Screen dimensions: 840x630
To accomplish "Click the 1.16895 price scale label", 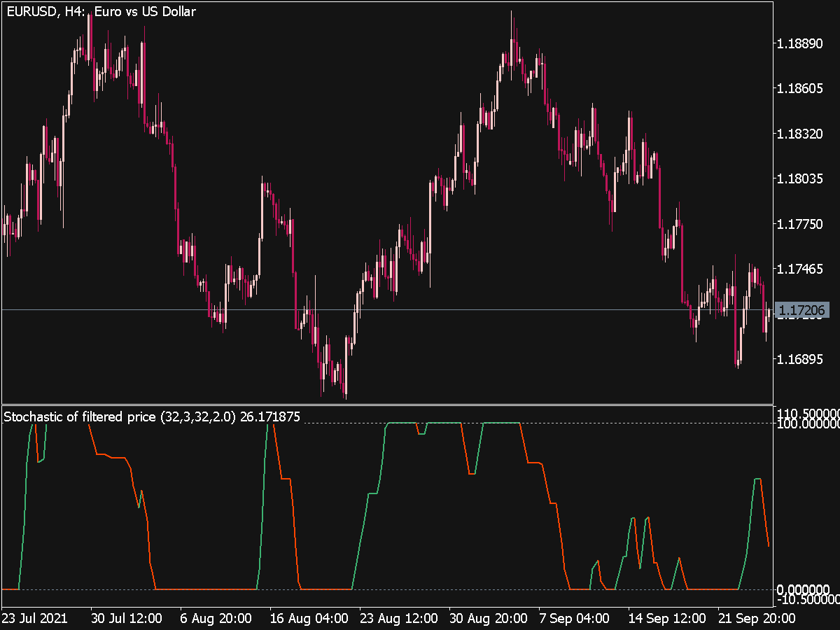I will 800,359.
